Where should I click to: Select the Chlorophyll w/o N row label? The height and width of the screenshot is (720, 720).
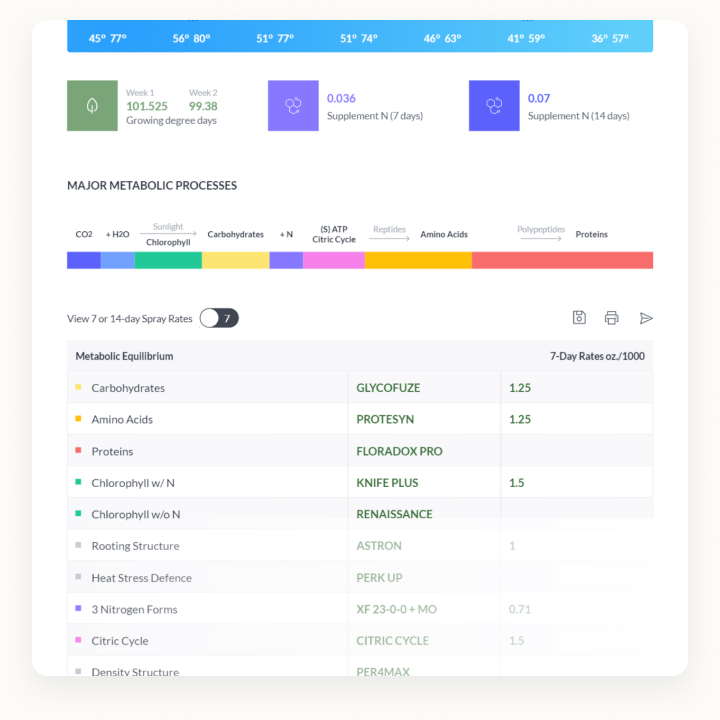point(135,515)
